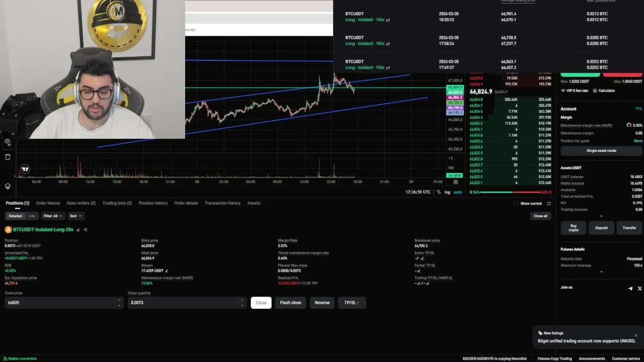Toggle percent scale on chart
The height and width of the screenshot is (362, 644).
point(439,192)
